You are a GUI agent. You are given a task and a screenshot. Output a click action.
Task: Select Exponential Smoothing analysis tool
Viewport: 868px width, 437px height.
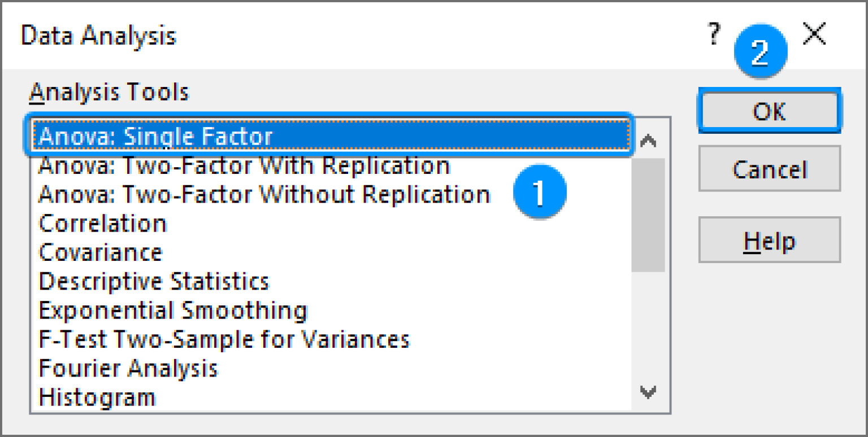coord(172,310)
